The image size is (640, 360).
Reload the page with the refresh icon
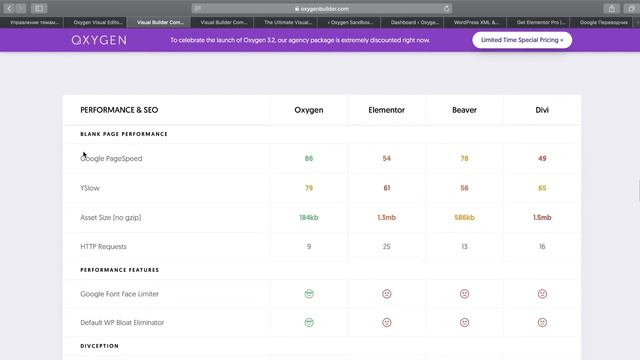tap(447, 8)
